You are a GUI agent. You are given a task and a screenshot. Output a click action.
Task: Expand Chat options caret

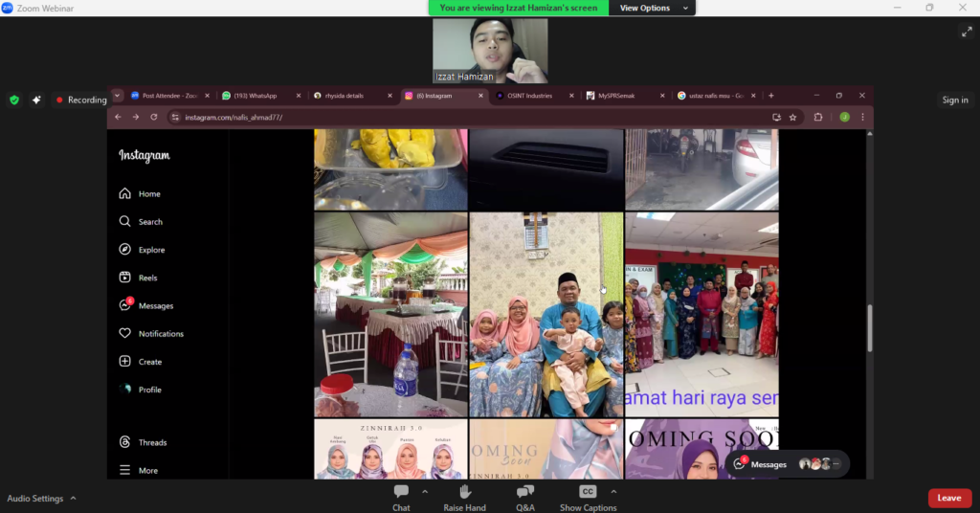click(x=425, y=492)
